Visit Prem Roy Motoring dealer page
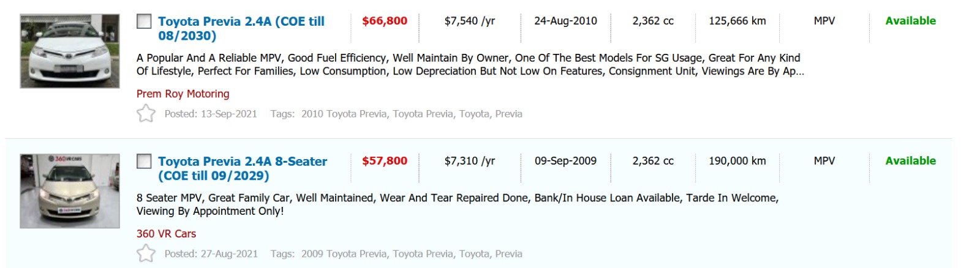Viewport: 980px width, 268px height. coord(183,94)
